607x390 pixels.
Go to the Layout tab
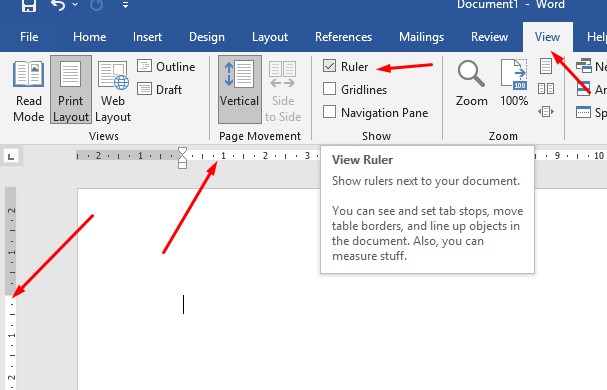click(270, 37)
